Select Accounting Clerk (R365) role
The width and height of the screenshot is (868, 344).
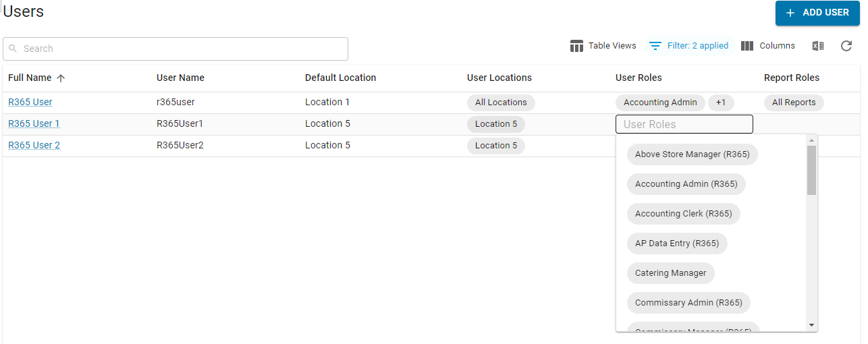click(x=684, y=214)
